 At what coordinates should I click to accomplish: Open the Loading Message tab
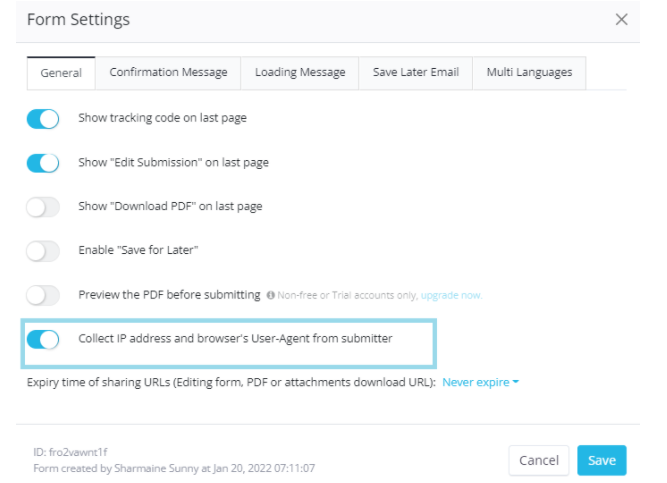pos(300,73)
